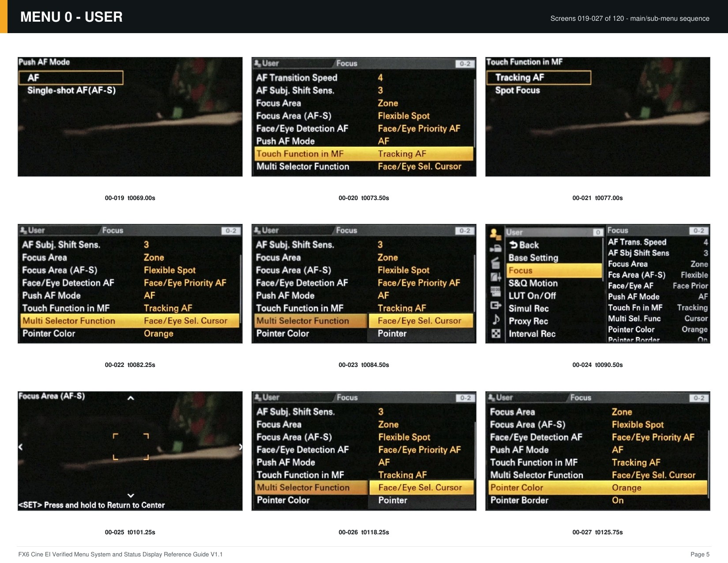Screen dimensions: 728x563
Task: Click '<SET> Press and hold to Return to Center' hint
Action: (91, 505)
